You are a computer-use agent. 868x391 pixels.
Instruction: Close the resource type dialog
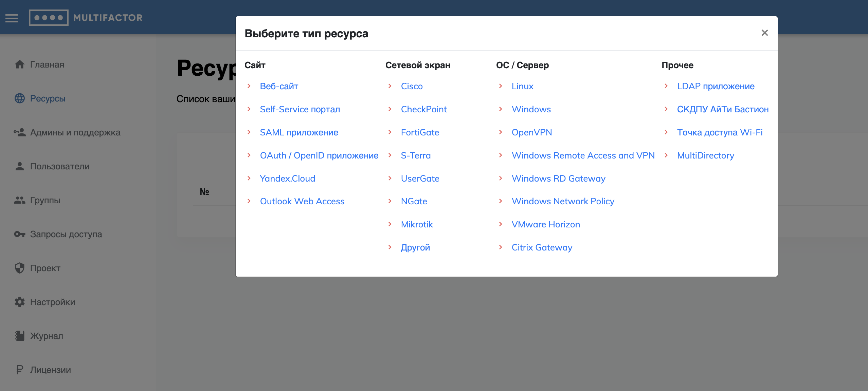764,33
